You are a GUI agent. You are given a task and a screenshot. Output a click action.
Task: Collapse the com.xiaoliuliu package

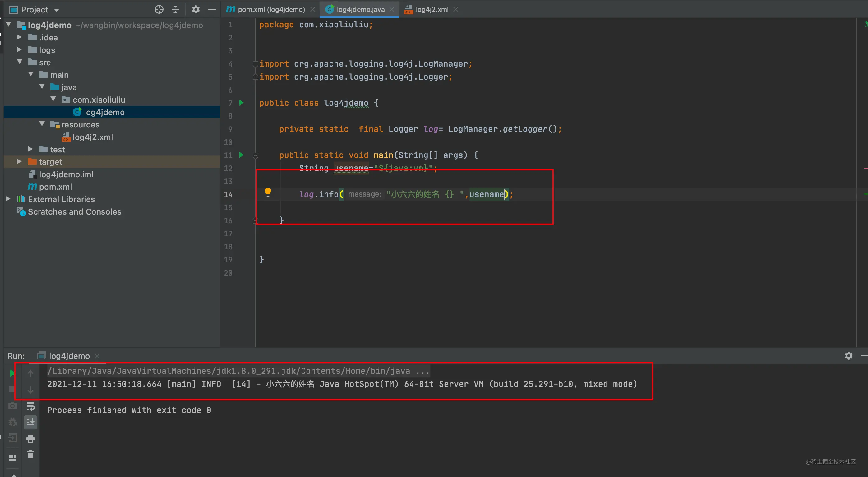(x=53, y=99)
